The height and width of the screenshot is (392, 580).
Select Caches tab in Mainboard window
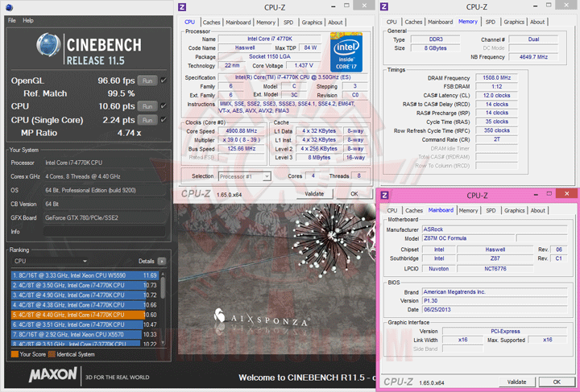(413, 210)
